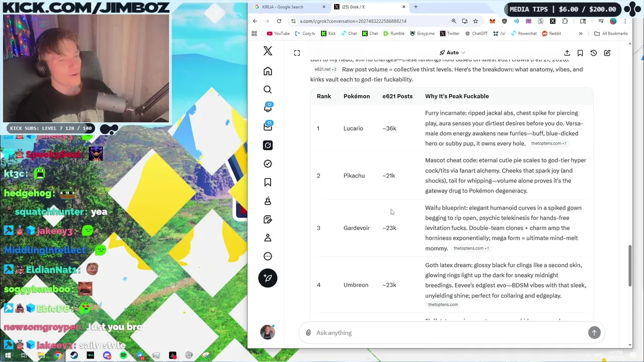Open Communities icon in X sidebar
Image resolution: width=644 pixels, height=362 pixels.
pyautogui.click(x=268, y=201)
